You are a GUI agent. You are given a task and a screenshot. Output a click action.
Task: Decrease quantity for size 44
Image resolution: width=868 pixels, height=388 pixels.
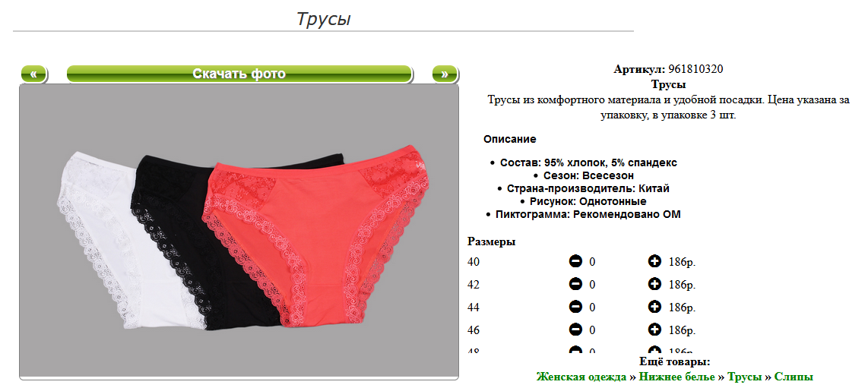click(x=575, y=307)
